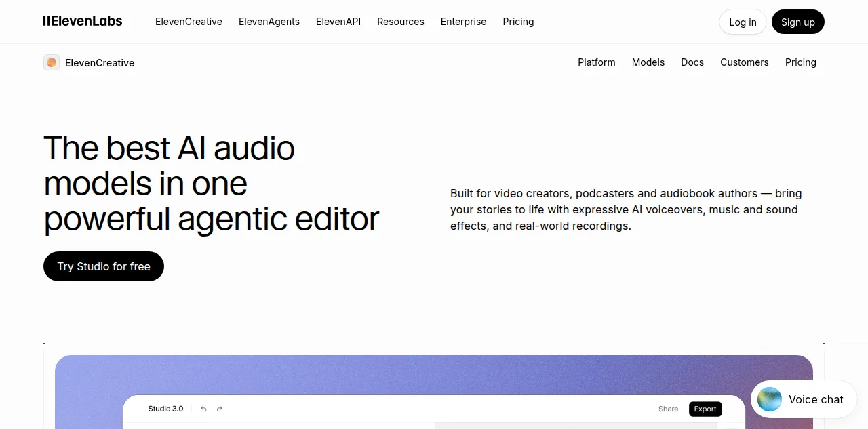Click the redo arrow in Studio 3.0
This screenshot has width=868, height=429.
point(220,409)
